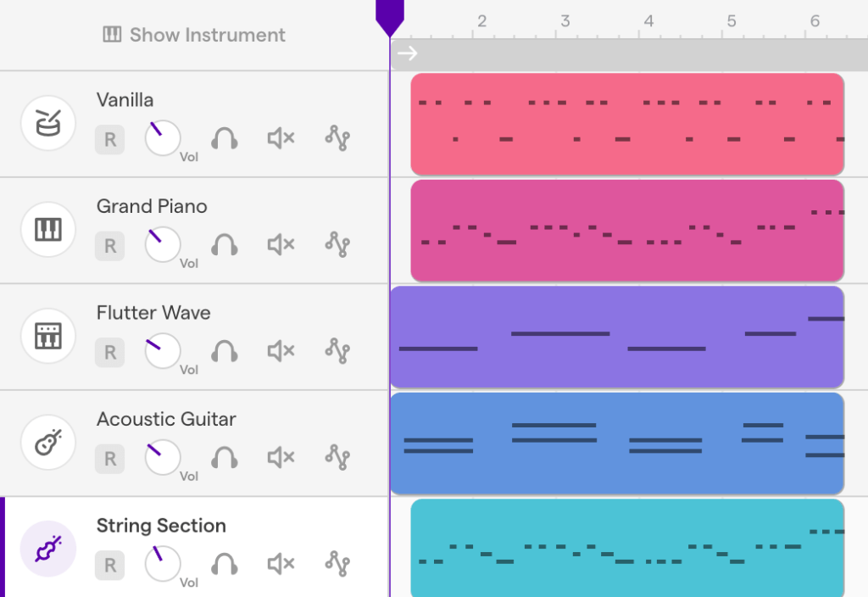Click the String Section violin icon
868x597 pixels.
(48, 549)
